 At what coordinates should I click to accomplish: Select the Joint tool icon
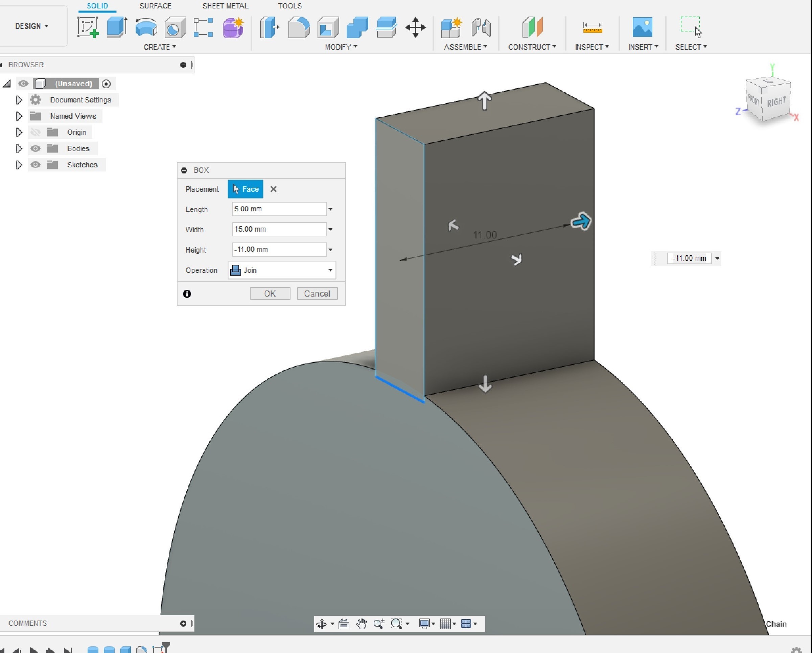click(481, 27)
